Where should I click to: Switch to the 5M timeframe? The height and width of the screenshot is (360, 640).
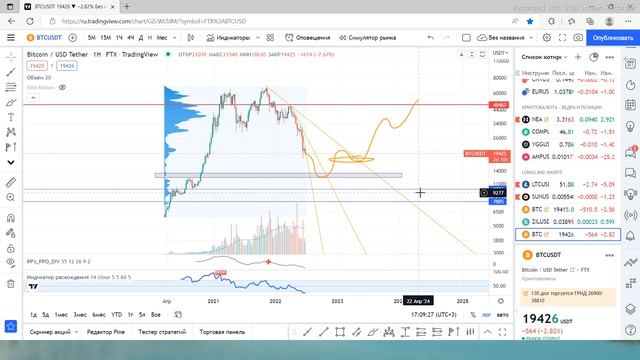(x=91, y=38)
